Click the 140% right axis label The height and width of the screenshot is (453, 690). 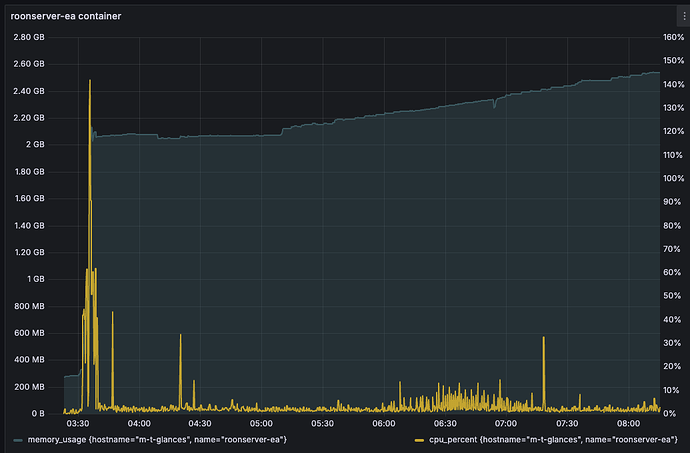pyautogui.click(x=674, y=84)
